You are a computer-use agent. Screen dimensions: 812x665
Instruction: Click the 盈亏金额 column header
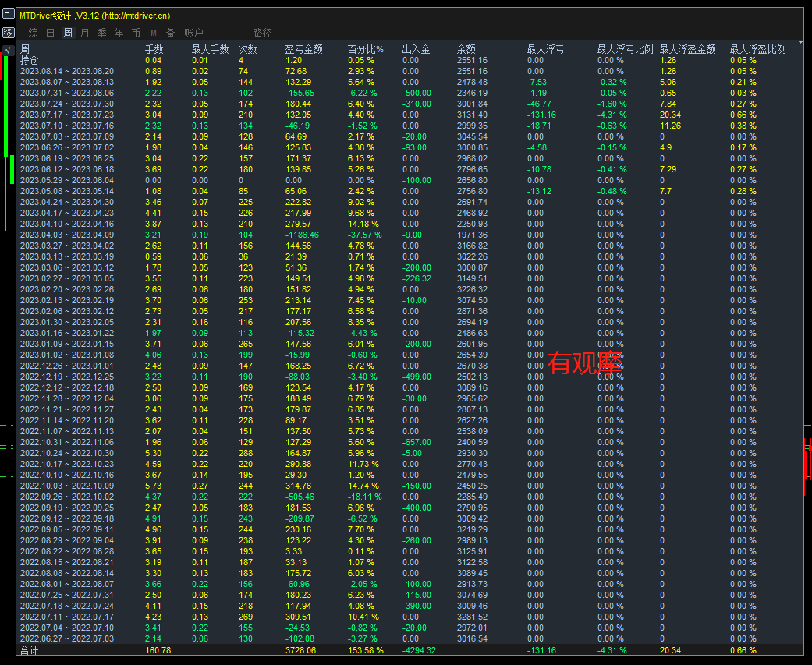[x=304, y=49]
